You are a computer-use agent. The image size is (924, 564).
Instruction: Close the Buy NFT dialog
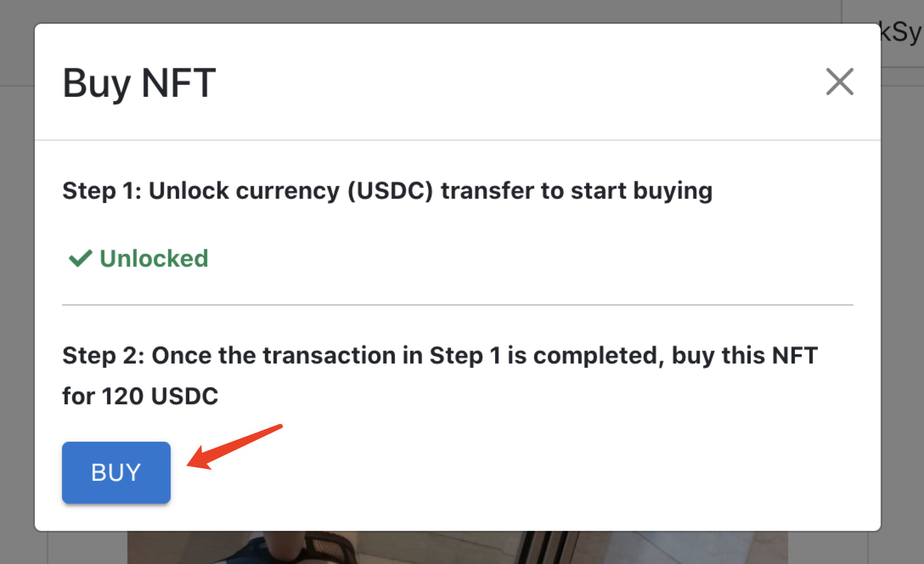click(839, 82)
